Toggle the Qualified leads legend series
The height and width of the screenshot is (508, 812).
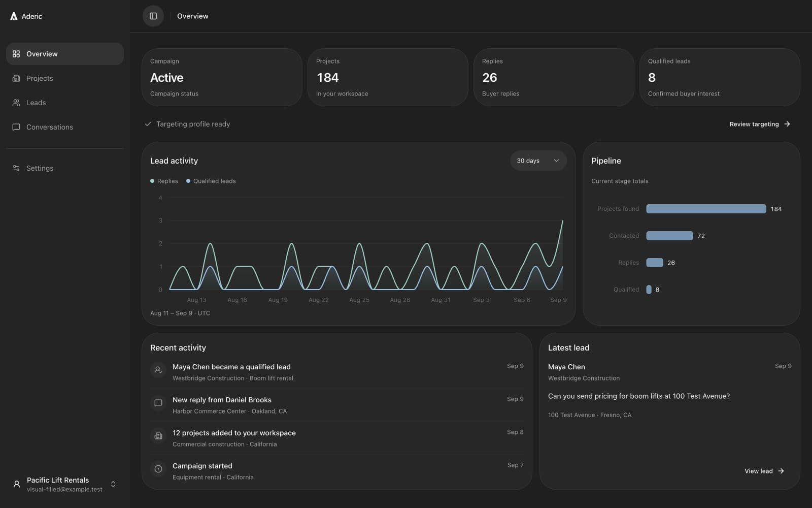point(211,181)
